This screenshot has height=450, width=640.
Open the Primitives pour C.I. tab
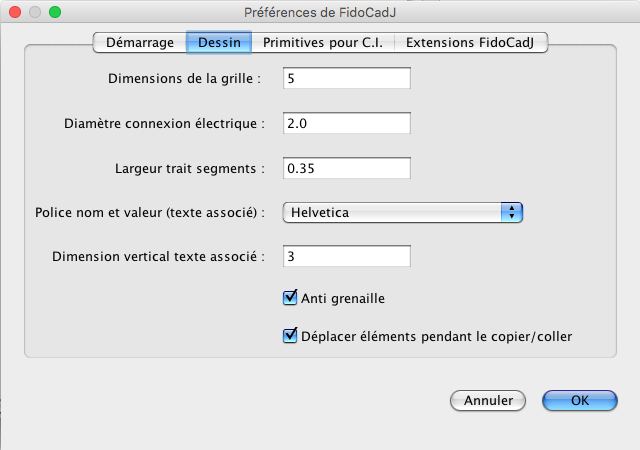[322, 43]
